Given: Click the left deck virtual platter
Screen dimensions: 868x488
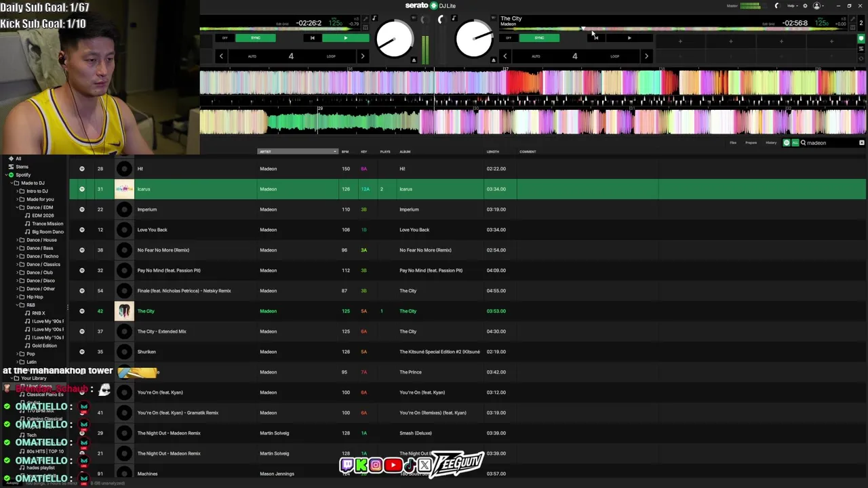Looking at the screenshot, I should pyautogui.click(x=394, y=39).
